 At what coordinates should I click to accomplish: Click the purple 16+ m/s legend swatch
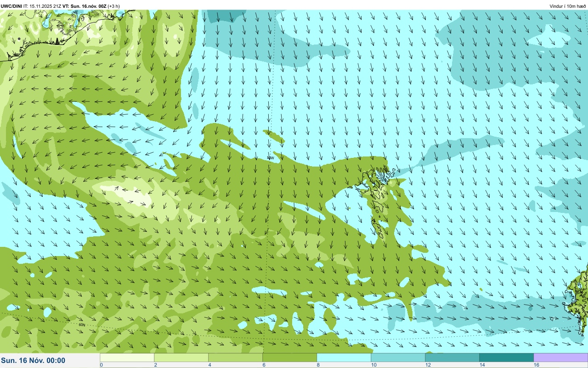click(561, 357)
